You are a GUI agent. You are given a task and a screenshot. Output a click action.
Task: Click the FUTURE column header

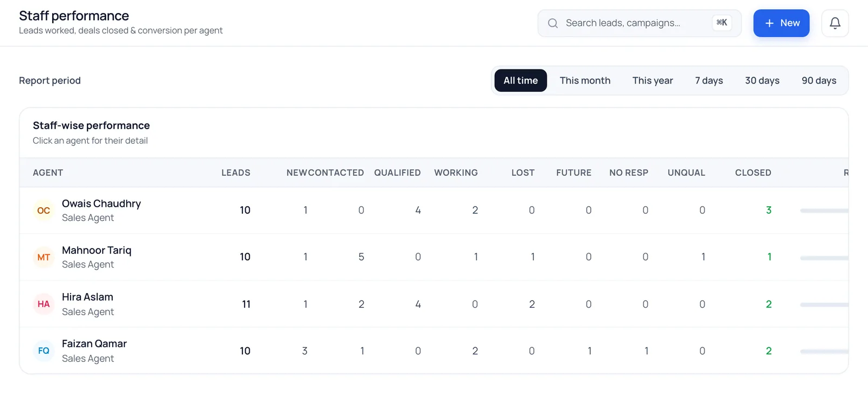[573, 173]
